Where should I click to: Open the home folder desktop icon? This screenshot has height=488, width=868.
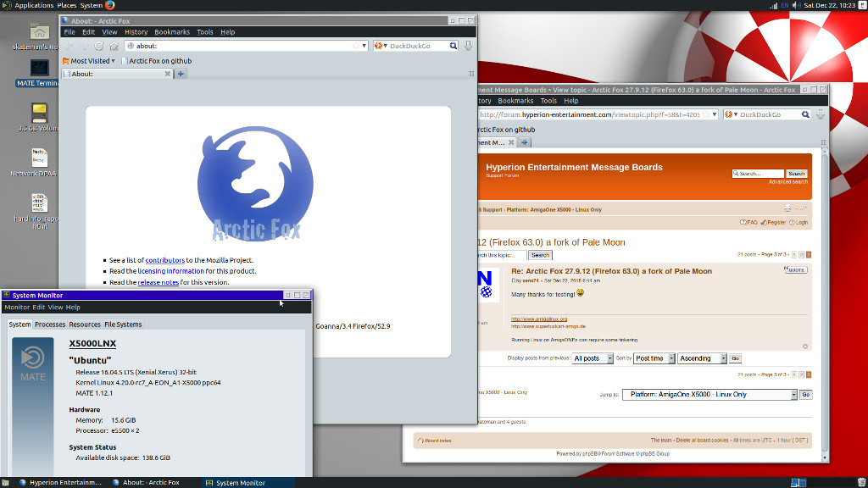[39, 31]
